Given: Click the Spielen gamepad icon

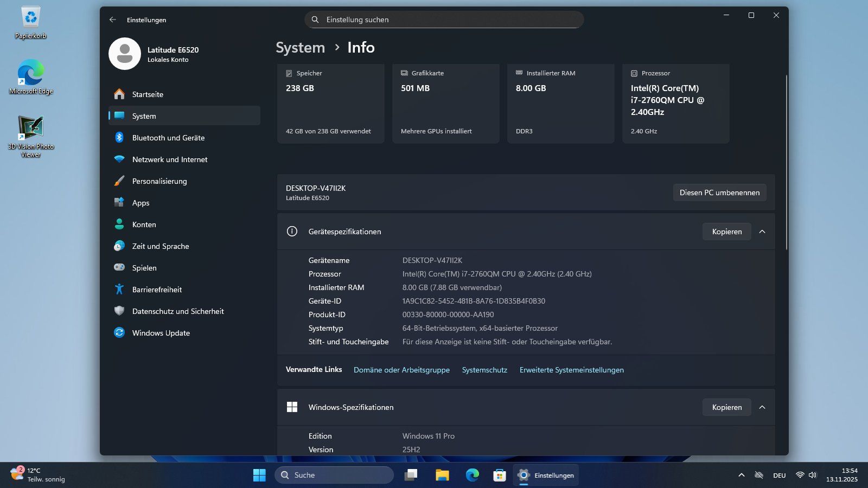Looking at the screenshot, I should click(119, 267).
